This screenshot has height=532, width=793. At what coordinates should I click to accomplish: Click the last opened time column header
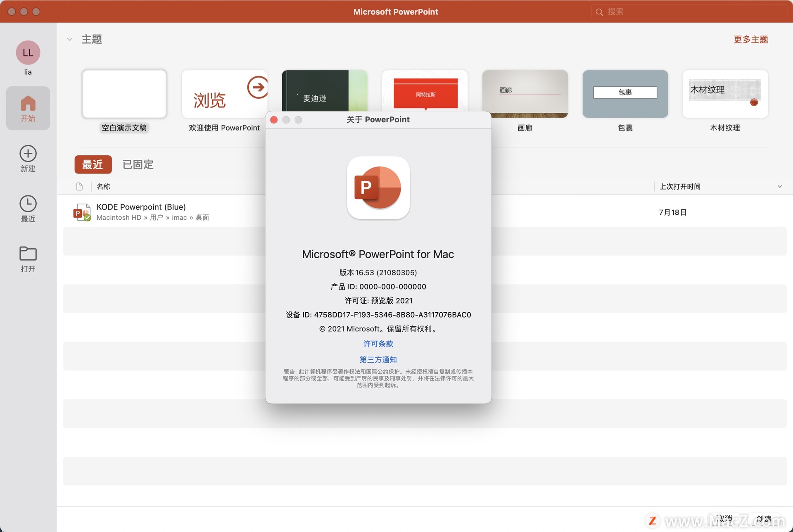[680, 187]
